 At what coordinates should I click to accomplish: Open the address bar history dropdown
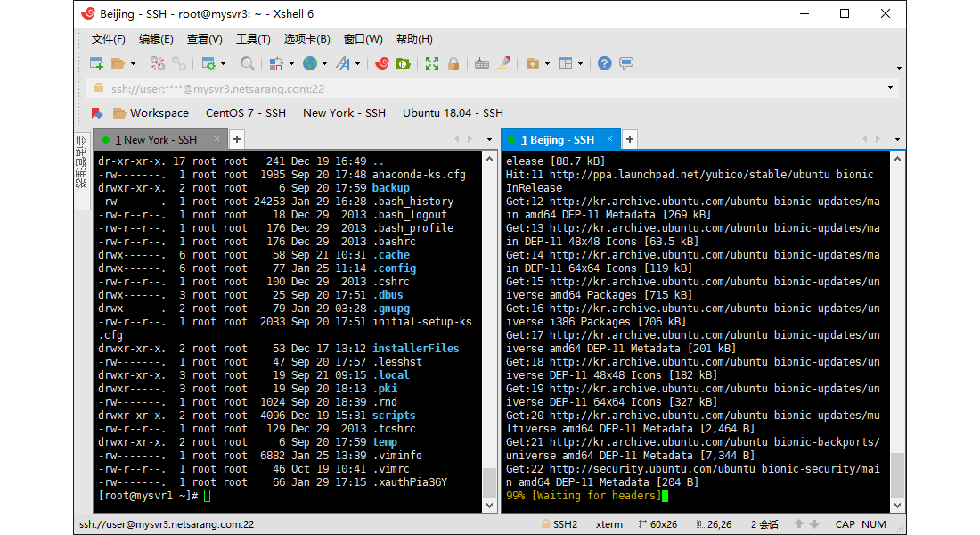tap(891, 87)
